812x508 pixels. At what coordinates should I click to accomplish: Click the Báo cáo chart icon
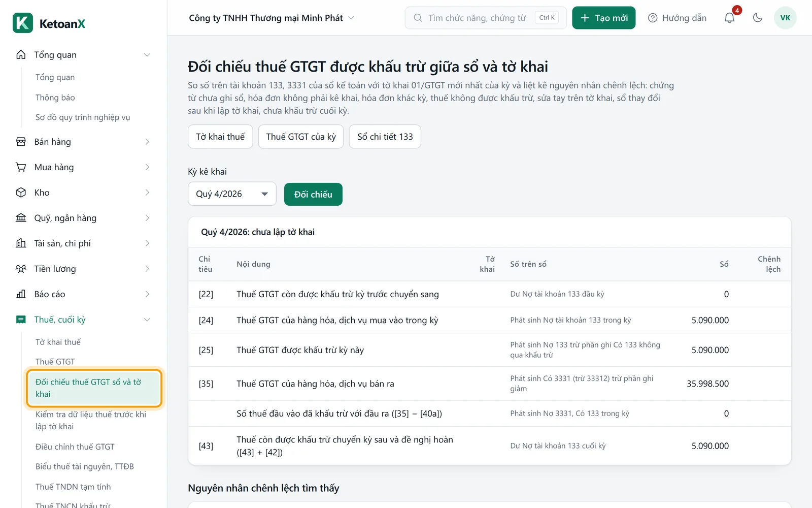point(21,294)
